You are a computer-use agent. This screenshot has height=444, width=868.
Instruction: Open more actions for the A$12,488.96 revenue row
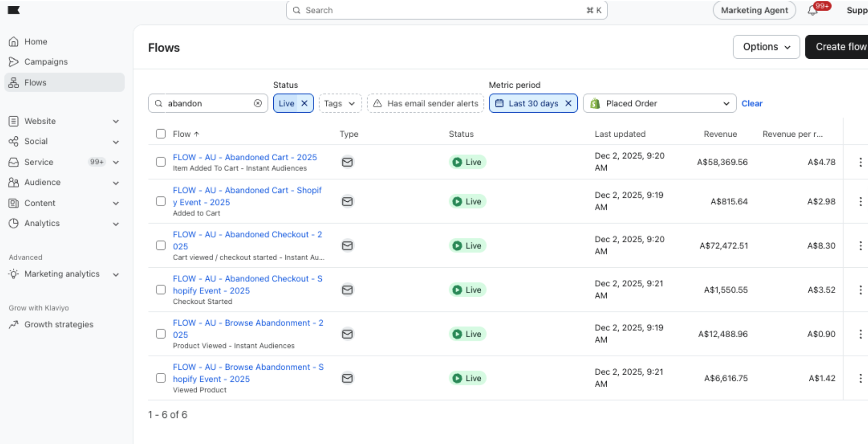tap(860, 334)
